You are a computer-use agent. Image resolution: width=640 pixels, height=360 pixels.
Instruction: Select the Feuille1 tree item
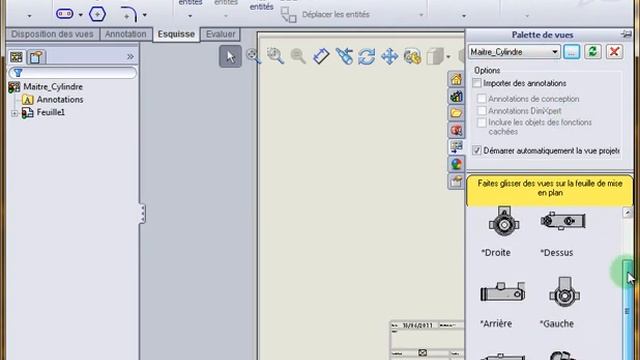(x=51, y=112)
